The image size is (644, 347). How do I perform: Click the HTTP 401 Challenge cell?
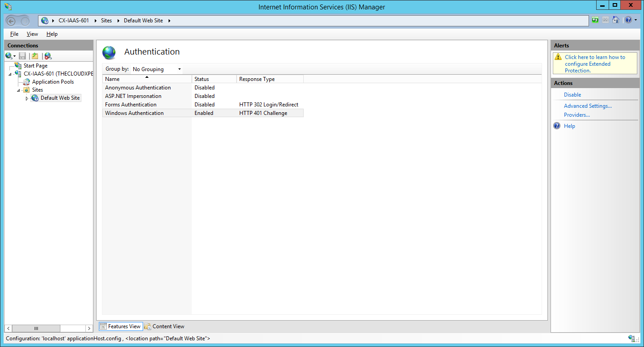click(263, 113)
